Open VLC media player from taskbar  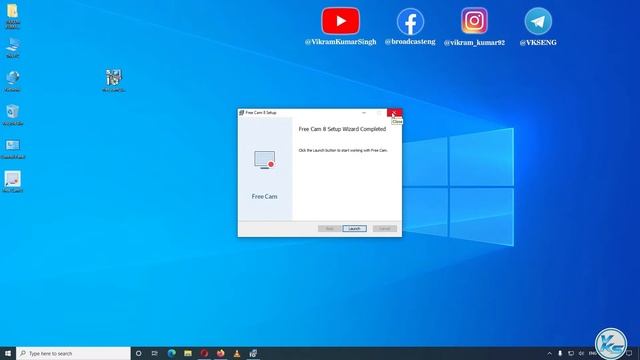tap(237, 353)
